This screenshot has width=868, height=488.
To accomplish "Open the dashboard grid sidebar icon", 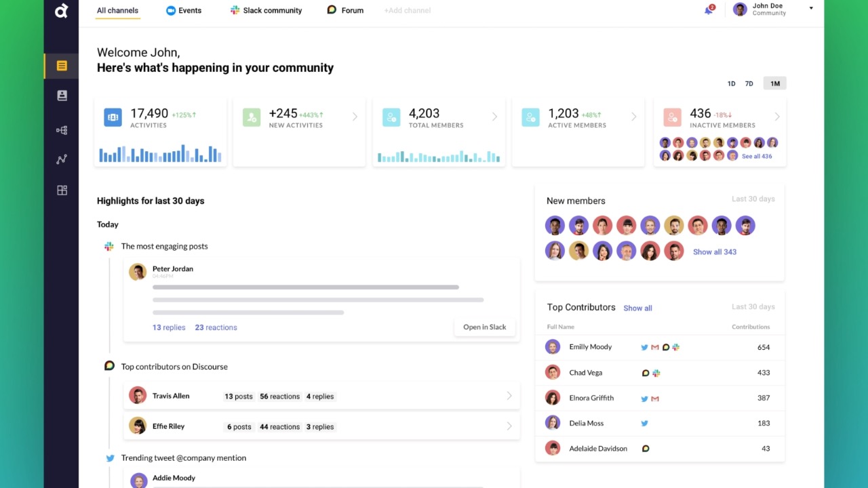I will (62, 190).
